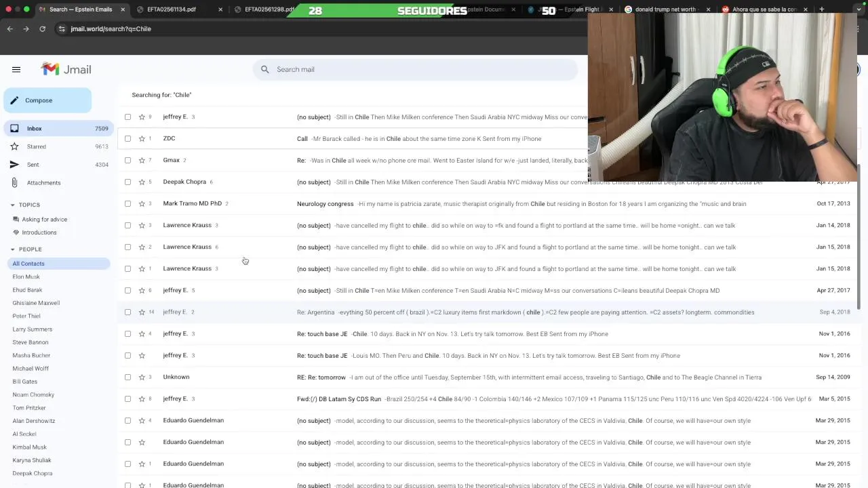868x488 pixels.
Task: Select the Introductions topic
Action: pyautogui.click(x=39, y=232)
